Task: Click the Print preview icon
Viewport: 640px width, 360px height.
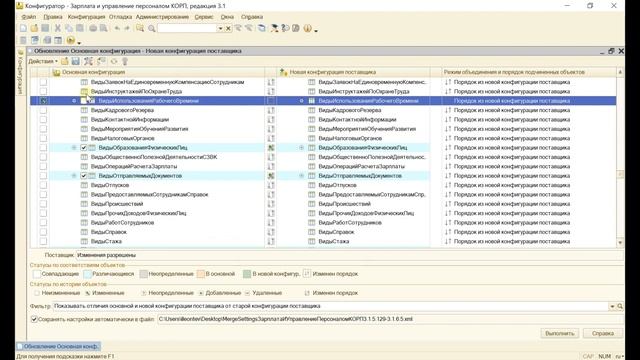Action: tap(104, 28)
